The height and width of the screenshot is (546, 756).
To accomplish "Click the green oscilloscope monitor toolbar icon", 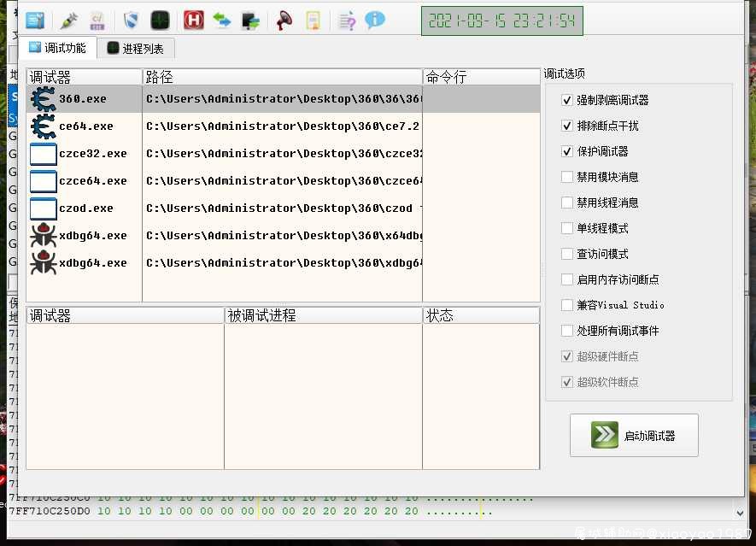I will 160,21.
